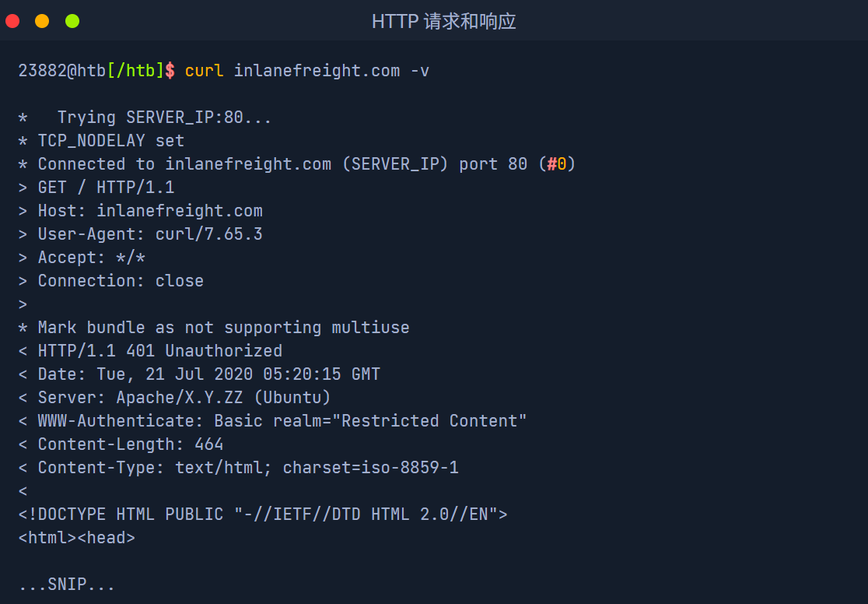Viewport: 868px width, 604px height.
Task: Click the orange "#0" connection number
Action: (556, 164)
